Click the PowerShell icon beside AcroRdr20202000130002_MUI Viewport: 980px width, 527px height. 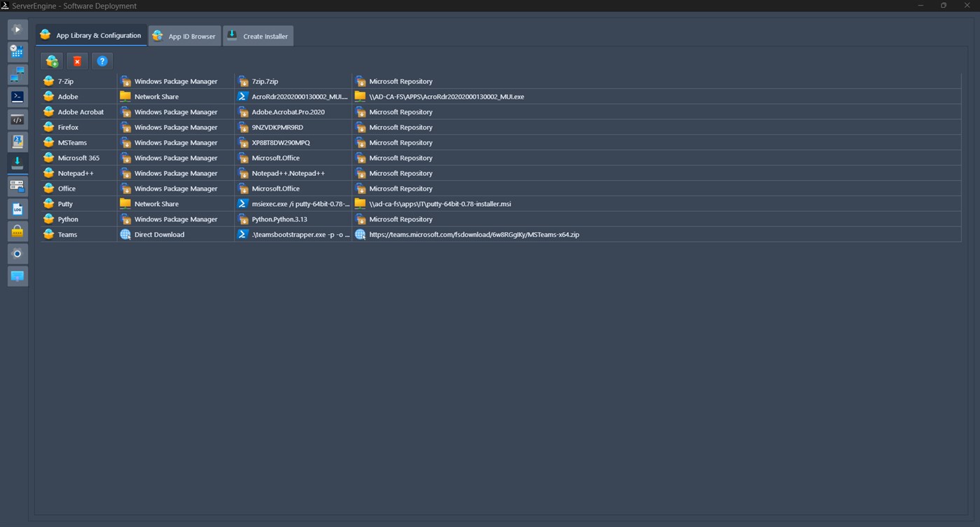(x=242, y=97)
